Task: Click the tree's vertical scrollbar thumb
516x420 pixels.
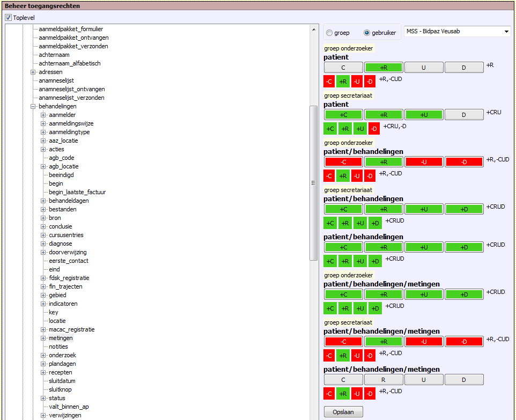Action: tap(314, 182)
